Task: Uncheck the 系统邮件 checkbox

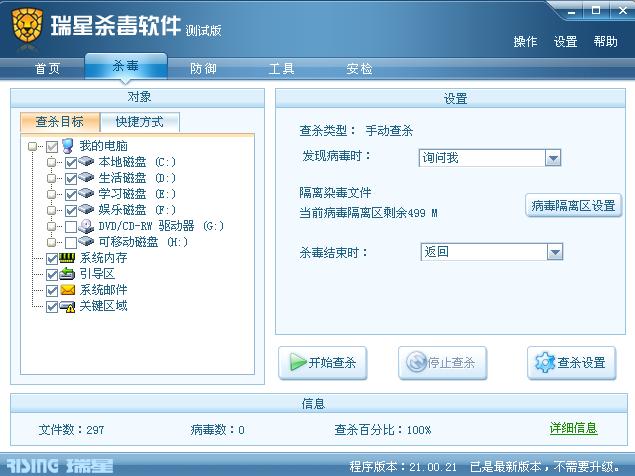Action: pyautogui.click(x=52, y=290)
